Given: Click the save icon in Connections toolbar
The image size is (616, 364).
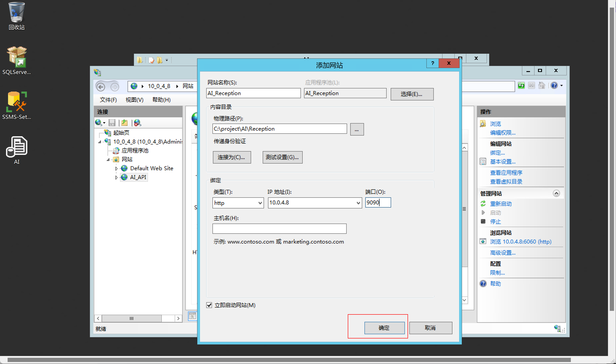Looking at the screenshot, I should pyautogui.click(x=112, y=122).
